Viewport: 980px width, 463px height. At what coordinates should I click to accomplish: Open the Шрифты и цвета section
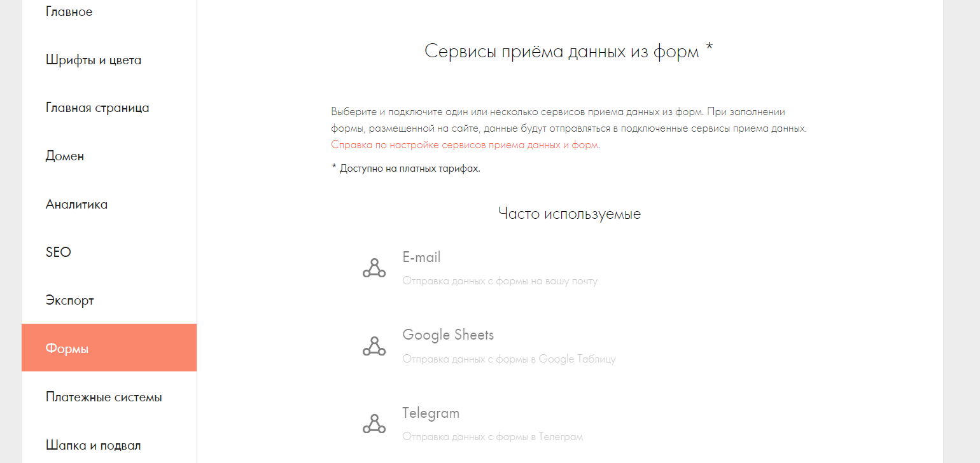click(x=94, y=60)
